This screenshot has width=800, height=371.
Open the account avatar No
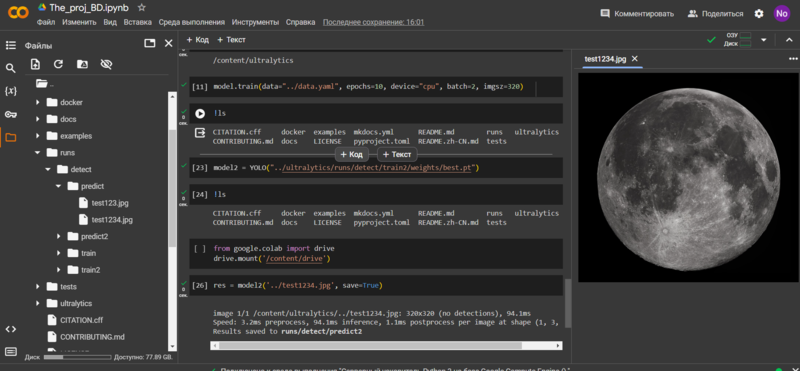point(782,14)
